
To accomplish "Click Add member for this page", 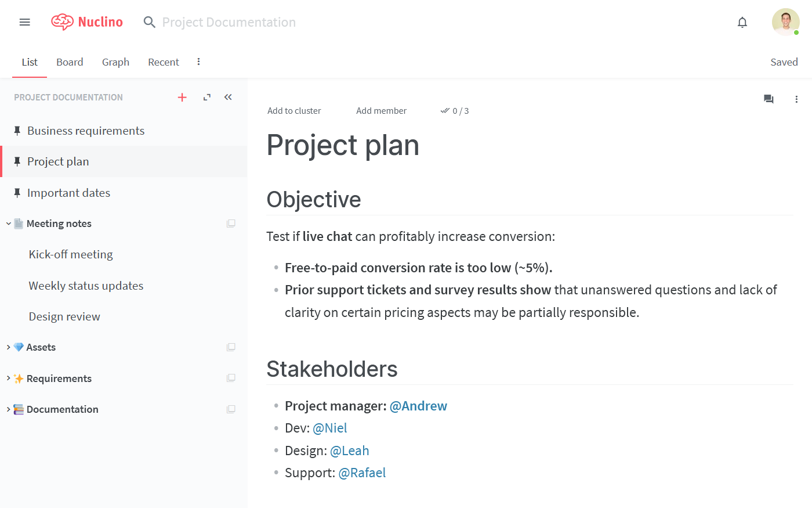I will point(381,110).
